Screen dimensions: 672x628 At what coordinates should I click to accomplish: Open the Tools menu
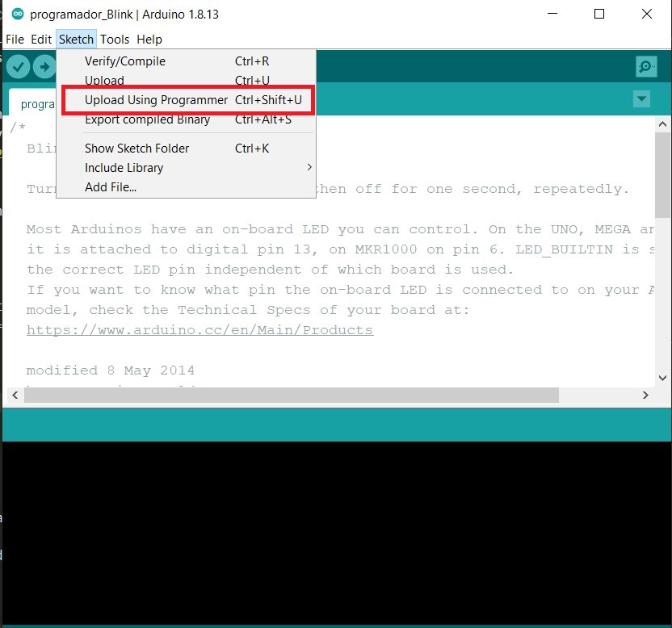(x=115, y=40)
